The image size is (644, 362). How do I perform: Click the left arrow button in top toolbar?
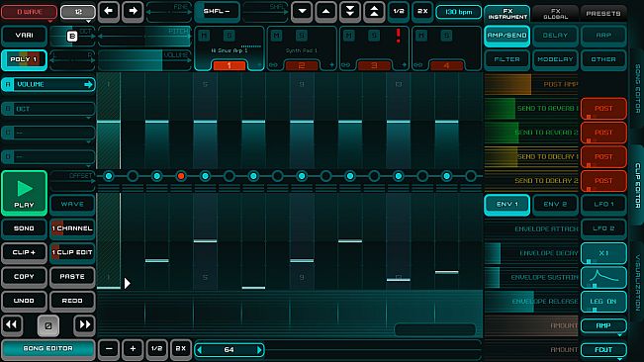pos(109,11)
